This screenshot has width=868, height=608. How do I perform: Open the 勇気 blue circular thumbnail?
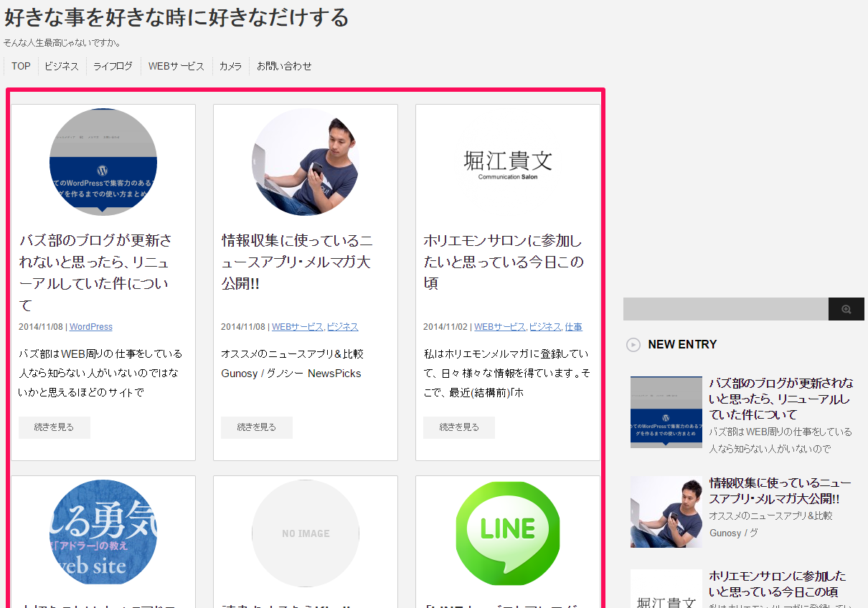click(x=103, y=533)
